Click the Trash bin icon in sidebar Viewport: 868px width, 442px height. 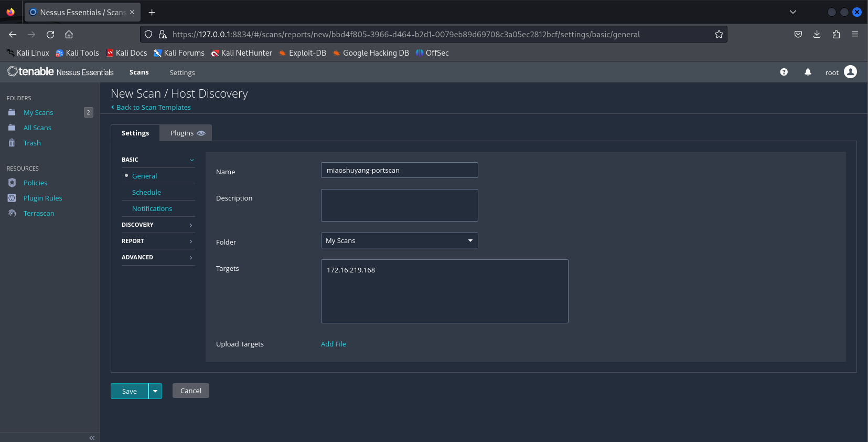[x=12, y=143]
